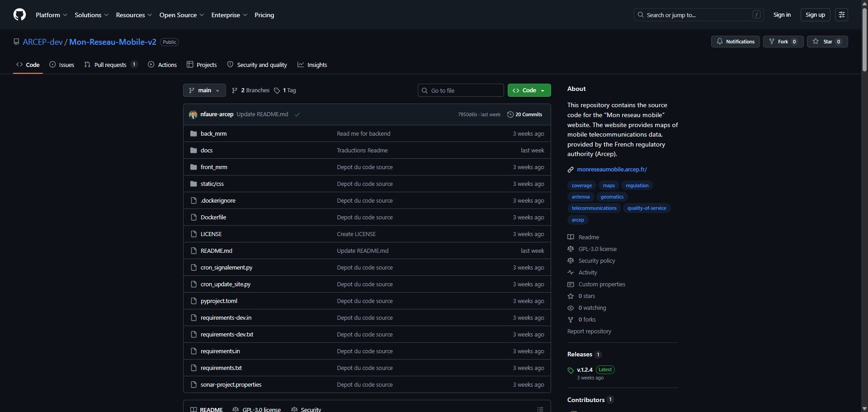The width and height of the screenshot is (868, 412).
Task: Click the telecommunications topic tag
Action: pyautogui.click(x=594, y=208)
